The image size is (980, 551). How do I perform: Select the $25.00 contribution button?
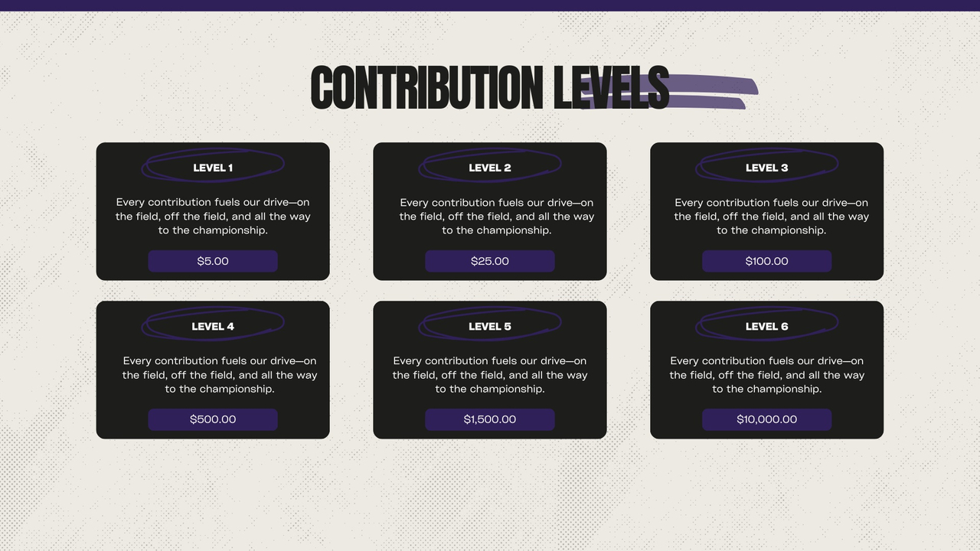[490, 261]
